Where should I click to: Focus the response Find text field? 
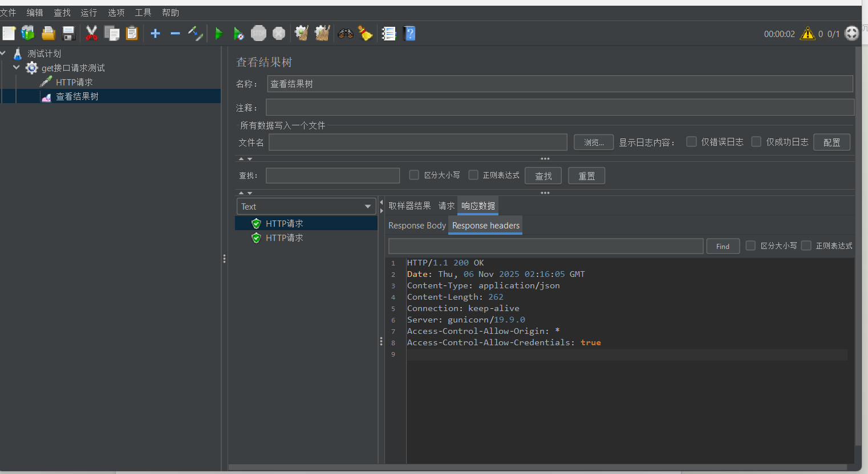coord(546,246)
